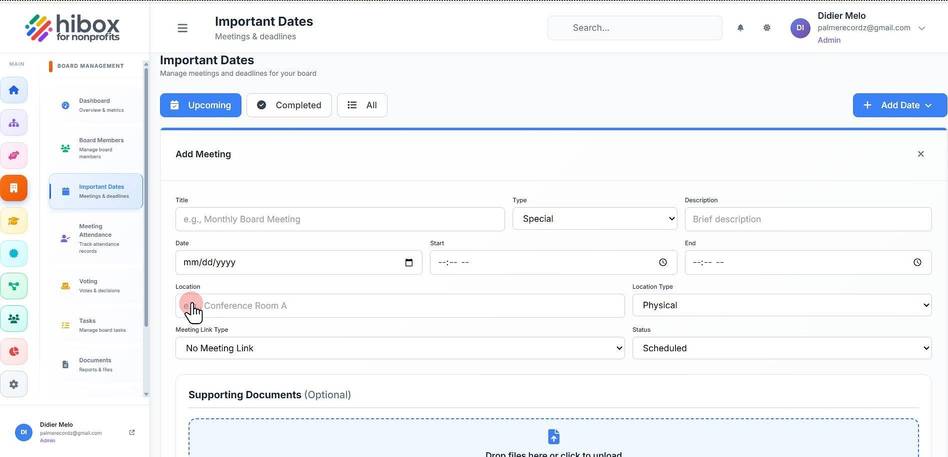Click the Admin label under header username
This screenshot has width=948, height=457.
pos(829,41)
